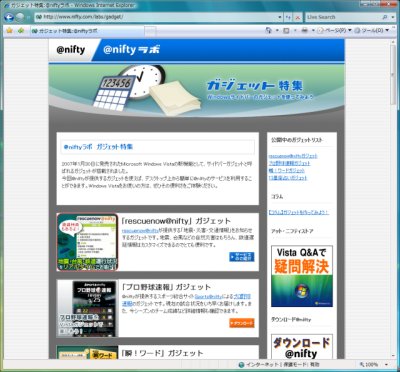Click the Vista Q&A banner image

point(302,276)
